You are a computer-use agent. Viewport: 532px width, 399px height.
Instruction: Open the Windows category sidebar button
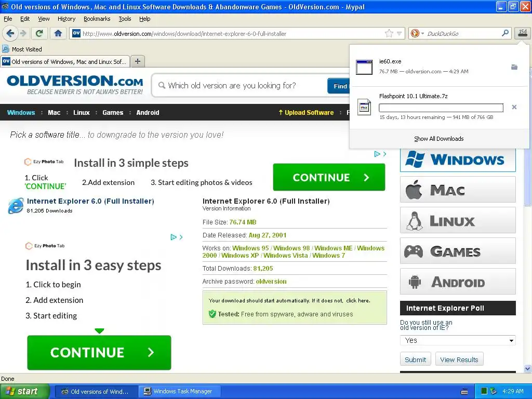tap(458, 160)
